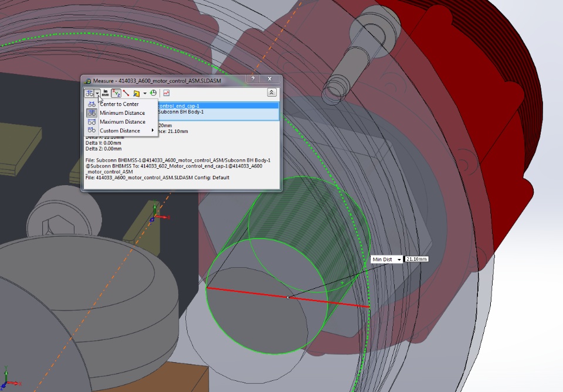Click the Delta Y: 0.00mm result line

(103, 143)
